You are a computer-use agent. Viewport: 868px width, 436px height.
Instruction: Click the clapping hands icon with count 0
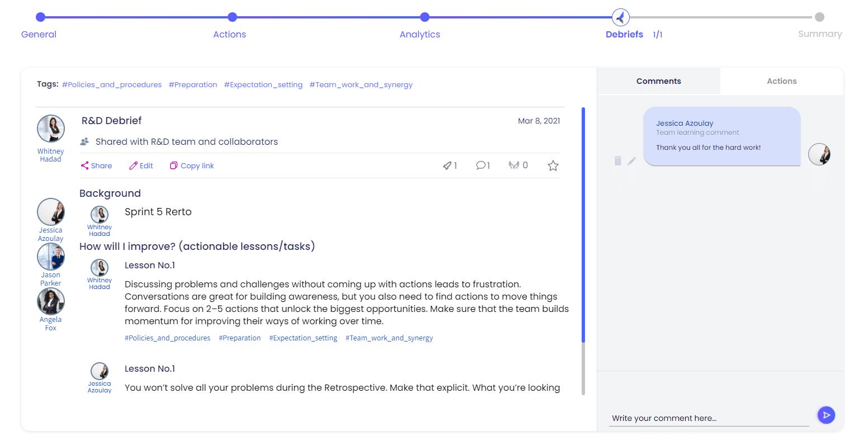[x=513, y=165]
